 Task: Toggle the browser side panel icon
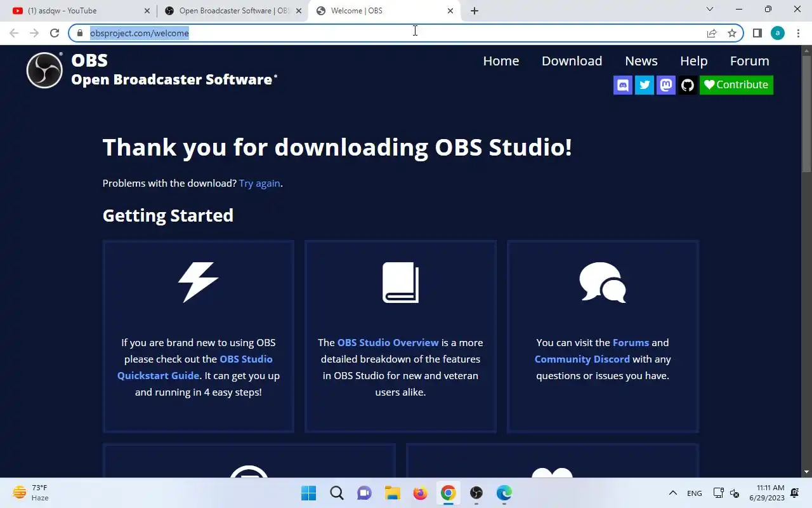[x=757, y=33]
